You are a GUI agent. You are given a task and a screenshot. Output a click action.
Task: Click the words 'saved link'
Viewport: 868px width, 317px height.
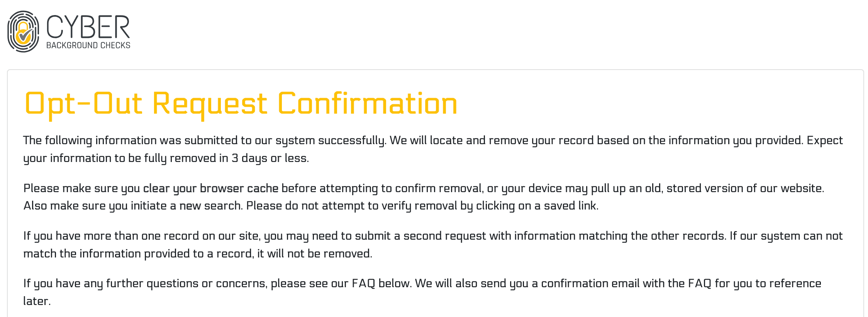pos(571,206)
